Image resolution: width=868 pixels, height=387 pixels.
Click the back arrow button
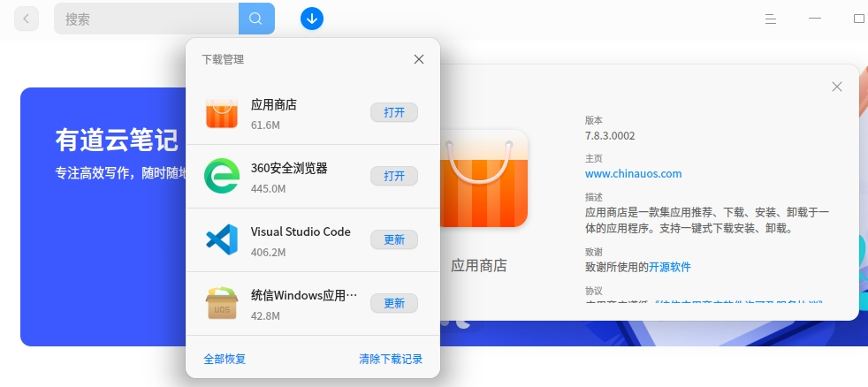click(26, 19)
